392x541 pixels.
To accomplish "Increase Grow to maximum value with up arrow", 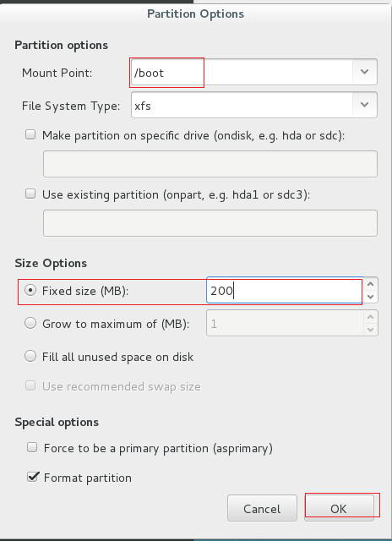I will coord(371,317).
